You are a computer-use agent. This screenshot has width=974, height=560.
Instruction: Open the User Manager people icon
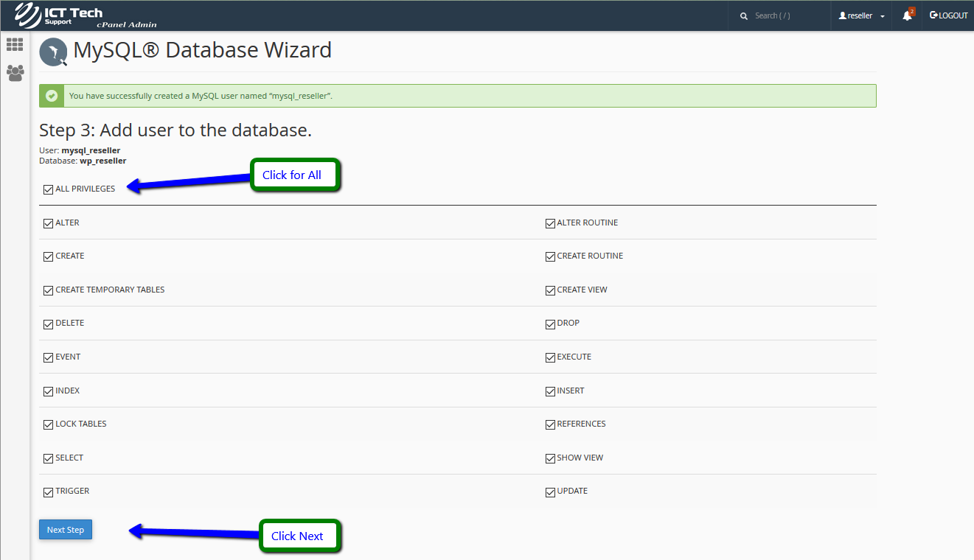point(15,72)
